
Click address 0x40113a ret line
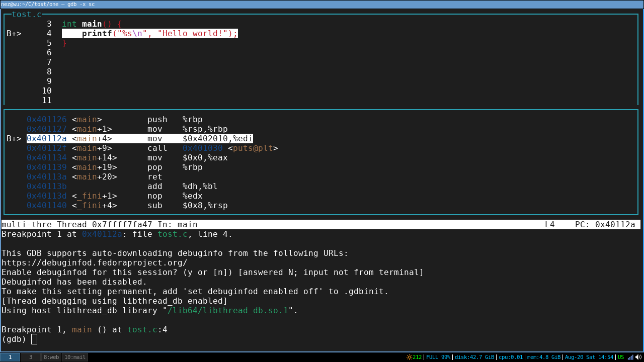tap(47, 177)
